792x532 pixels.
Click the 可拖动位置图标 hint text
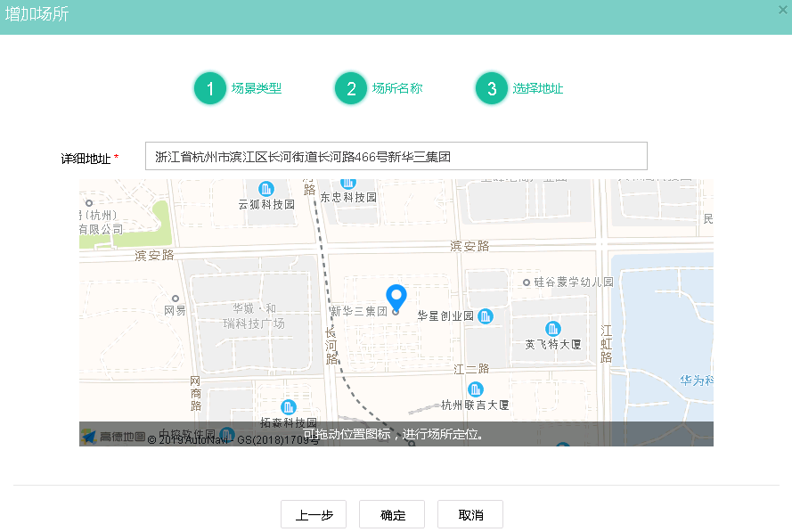[393, 434]
